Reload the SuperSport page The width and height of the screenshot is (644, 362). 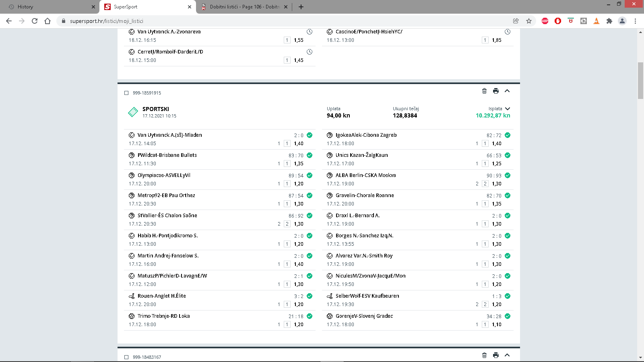pyautogui.click(x=35, y=21)
